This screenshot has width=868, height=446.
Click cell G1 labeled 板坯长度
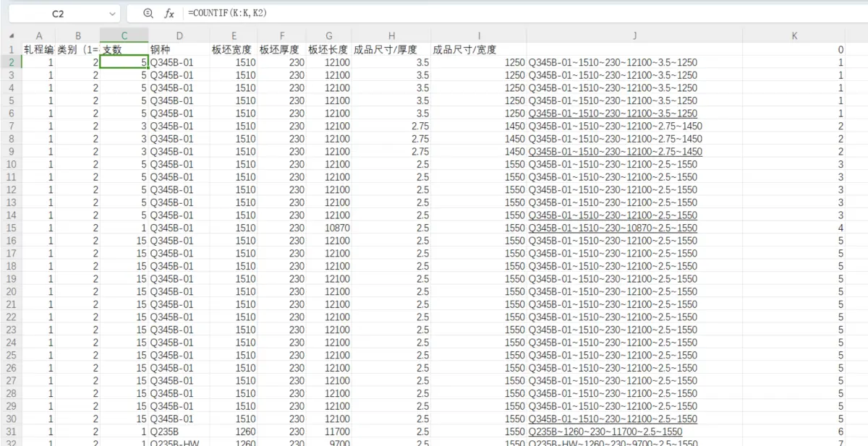pyautogui.click(x=329, y=50)
